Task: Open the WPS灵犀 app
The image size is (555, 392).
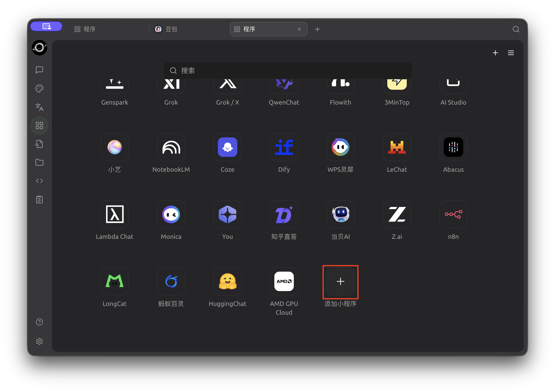Action: coord(340,147)
